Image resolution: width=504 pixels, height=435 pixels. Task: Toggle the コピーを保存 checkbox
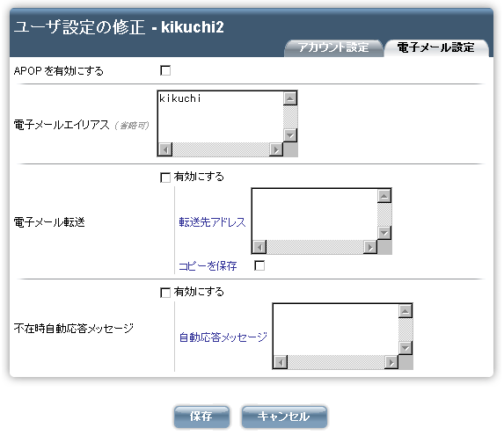[x=259, y=265]
